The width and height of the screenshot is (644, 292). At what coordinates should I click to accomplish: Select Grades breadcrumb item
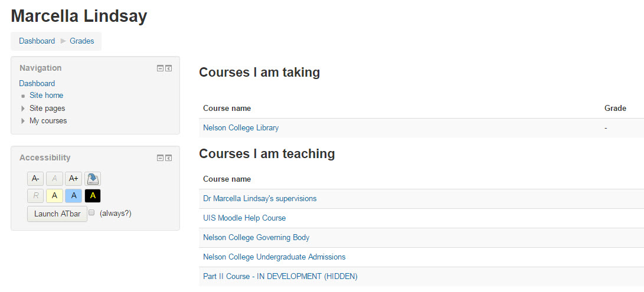pos(81,41)
